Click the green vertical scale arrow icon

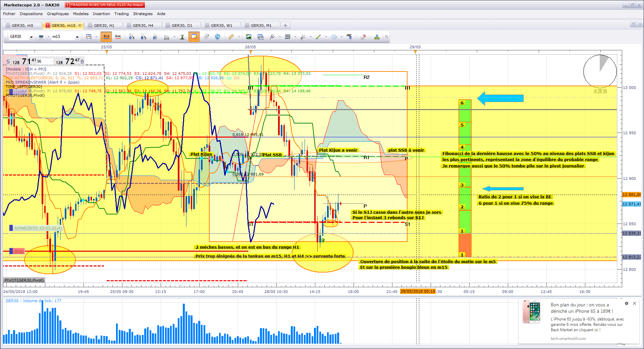point(182,37)
